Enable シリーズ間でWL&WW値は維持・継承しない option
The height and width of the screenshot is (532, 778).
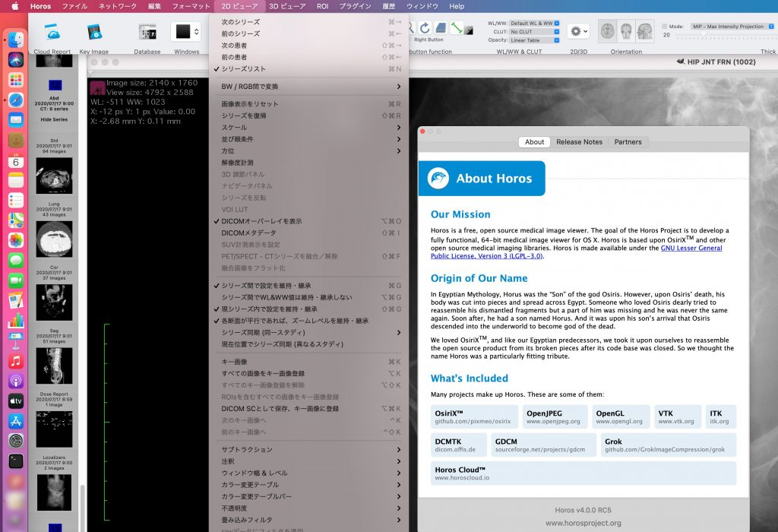click(308, 298)
